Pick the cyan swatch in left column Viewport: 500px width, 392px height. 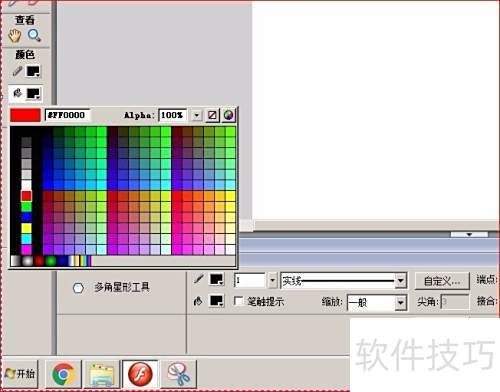[26, 239]
